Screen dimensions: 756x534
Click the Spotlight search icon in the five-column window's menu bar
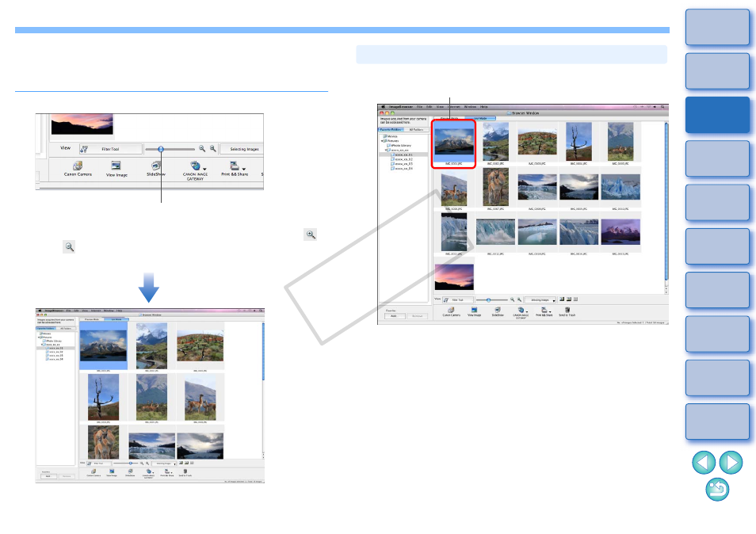[x=663, y=107]
